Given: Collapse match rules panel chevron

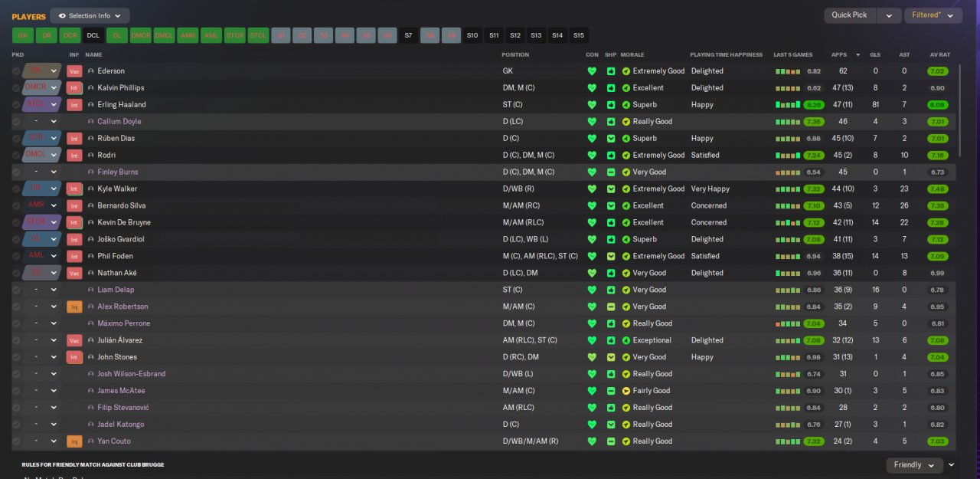Looking at the screenshot, I should coord(952,465).
